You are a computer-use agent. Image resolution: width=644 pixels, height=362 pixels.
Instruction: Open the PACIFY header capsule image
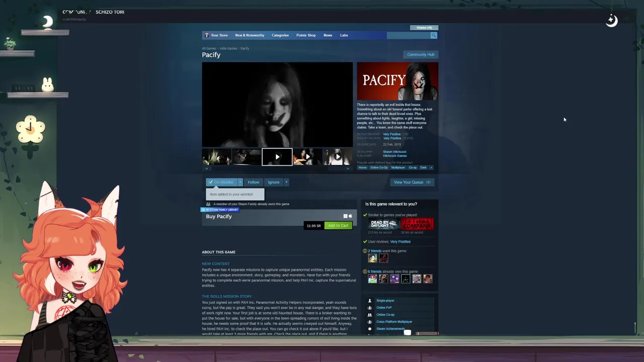point(397,81)
